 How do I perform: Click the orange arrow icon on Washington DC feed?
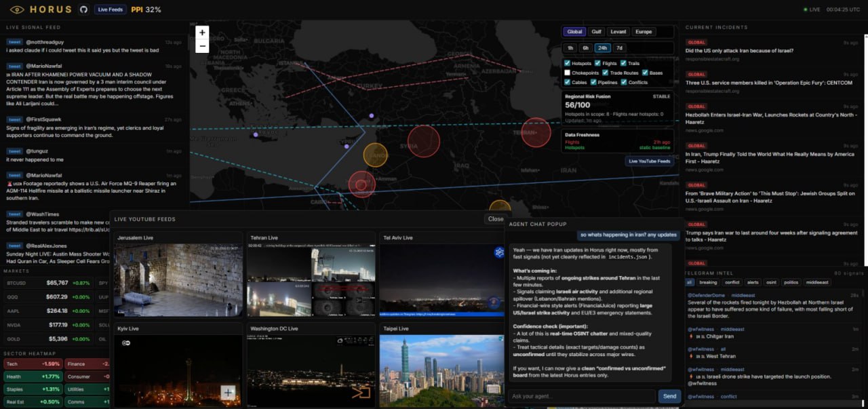[361, 392]
